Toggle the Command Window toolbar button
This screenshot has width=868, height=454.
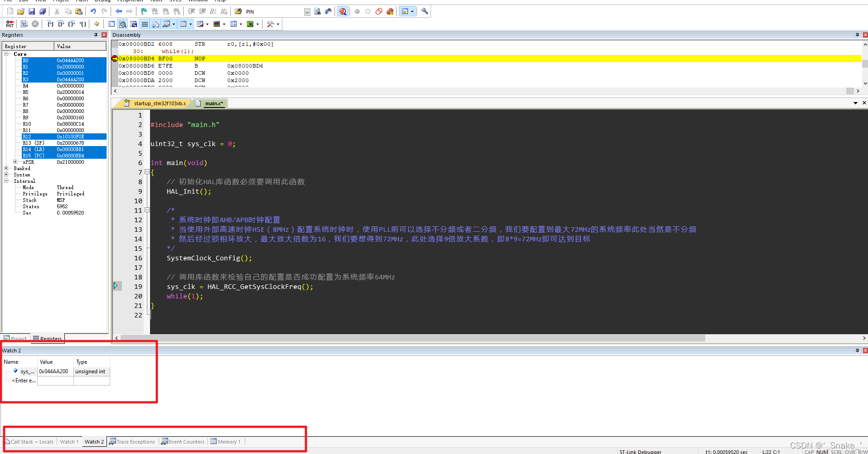[x=112, y=24]
